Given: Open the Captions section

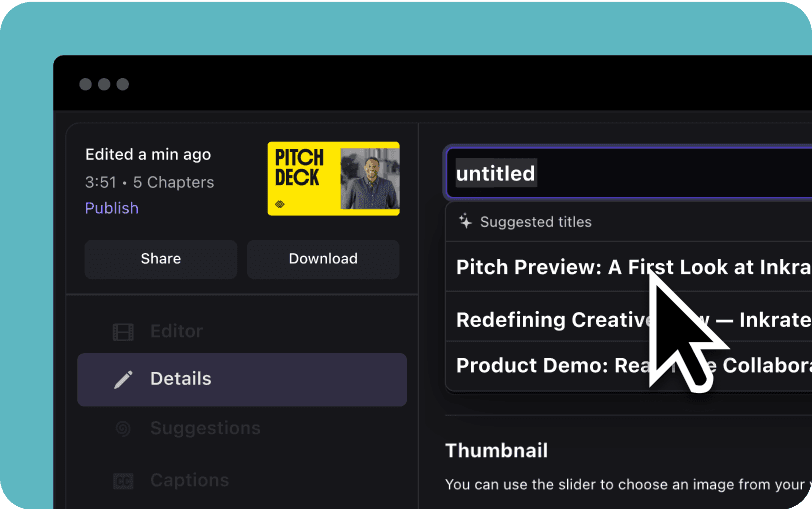Looking at the screenshot, I should tap(189, 481).
